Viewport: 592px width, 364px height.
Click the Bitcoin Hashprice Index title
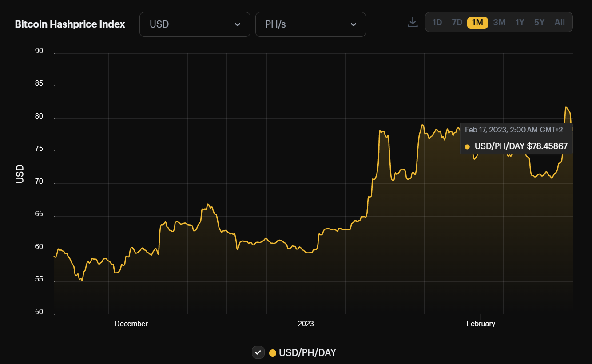click(x=70, y=24)
